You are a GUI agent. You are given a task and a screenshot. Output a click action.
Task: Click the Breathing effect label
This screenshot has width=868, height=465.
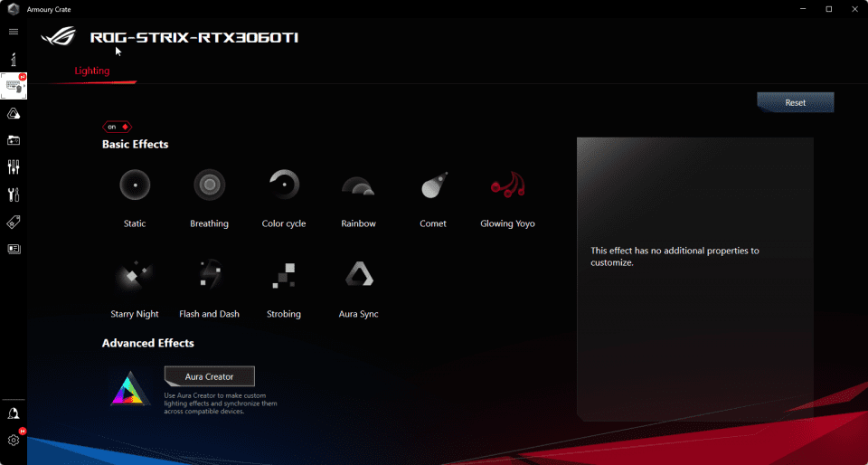209,223
